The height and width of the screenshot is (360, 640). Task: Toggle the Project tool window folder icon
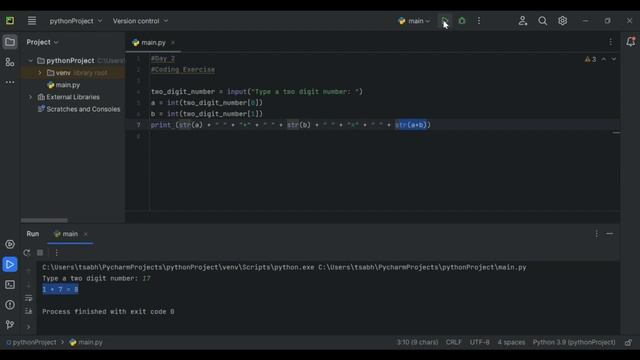click(10, 42)
